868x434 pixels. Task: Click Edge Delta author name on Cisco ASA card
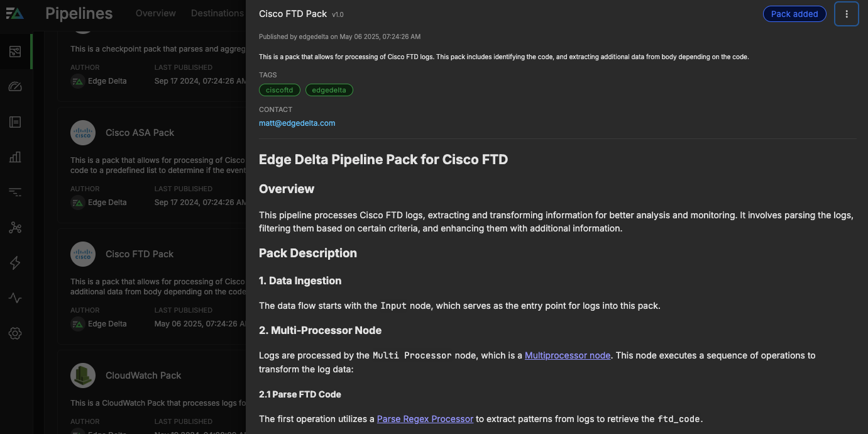click(107, 203)
